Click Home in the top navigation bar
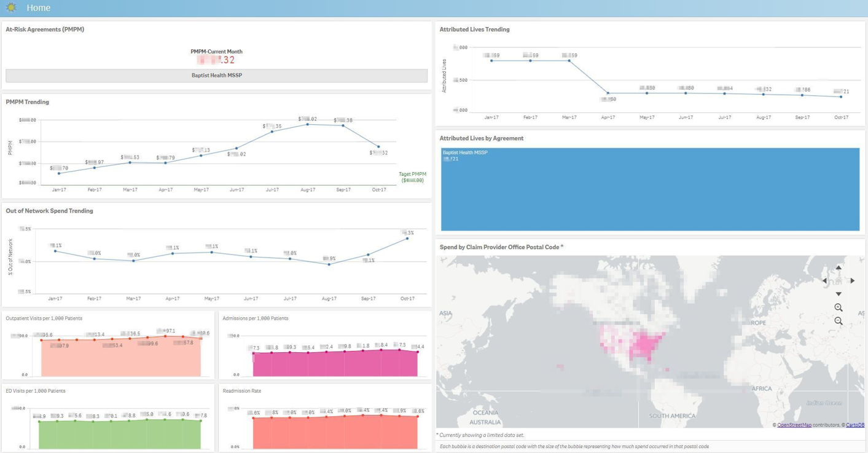 pos(38,7)
